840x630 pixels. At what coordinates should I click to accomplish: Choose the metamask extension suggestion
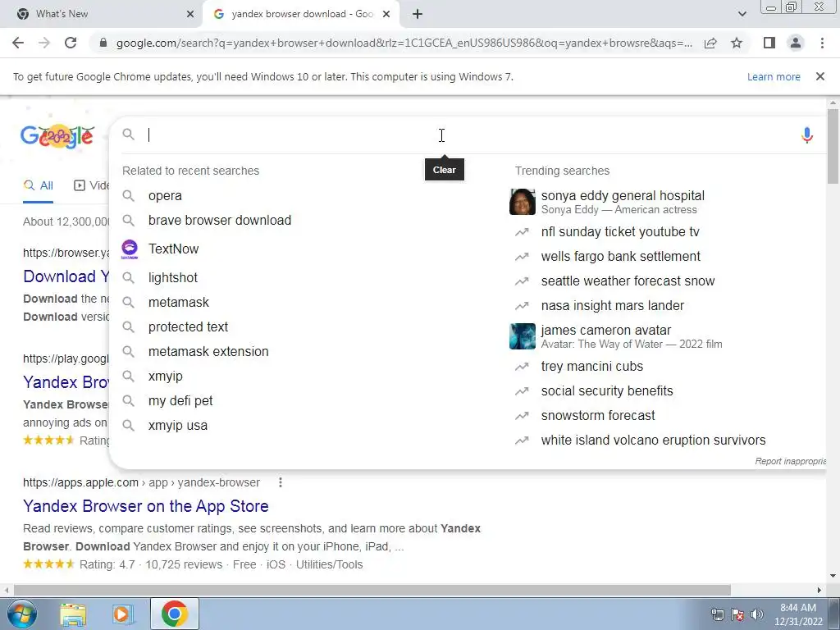(208, 351)
